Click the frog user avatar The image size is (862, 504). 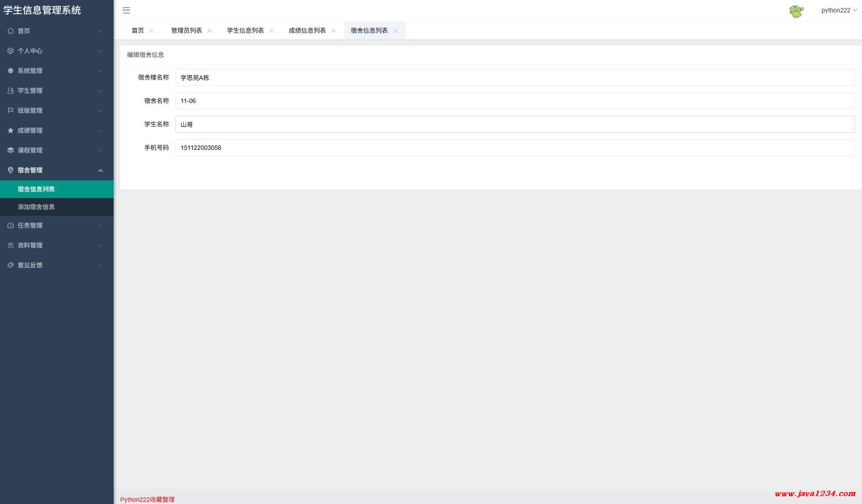point(796,11)
